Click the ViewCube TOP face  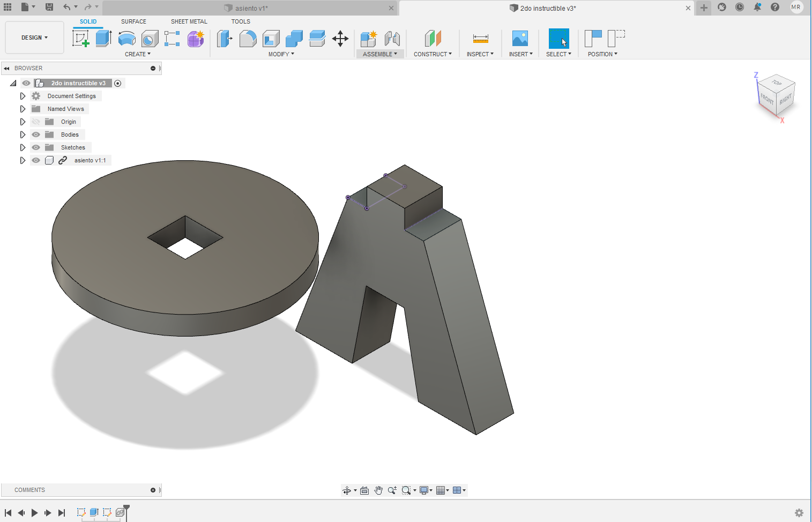777,83
